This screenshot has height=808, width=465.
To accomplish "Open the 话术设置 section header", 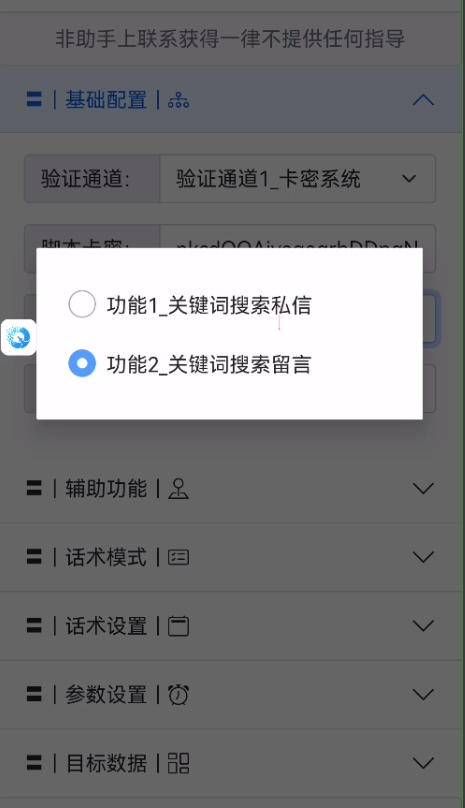I will point(231,626).
